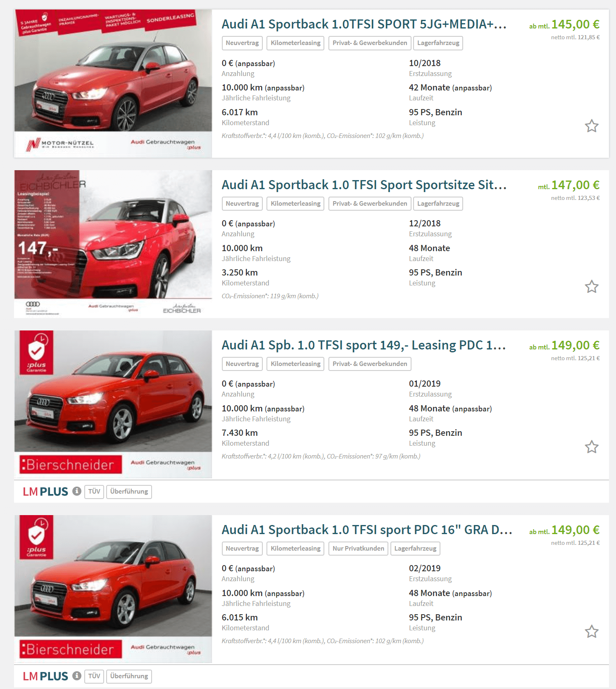The height and width of the screenshot is (689, 616).
Task: Click 149,00 € price of the 01/2019 listing
Action: click(575, 345)
